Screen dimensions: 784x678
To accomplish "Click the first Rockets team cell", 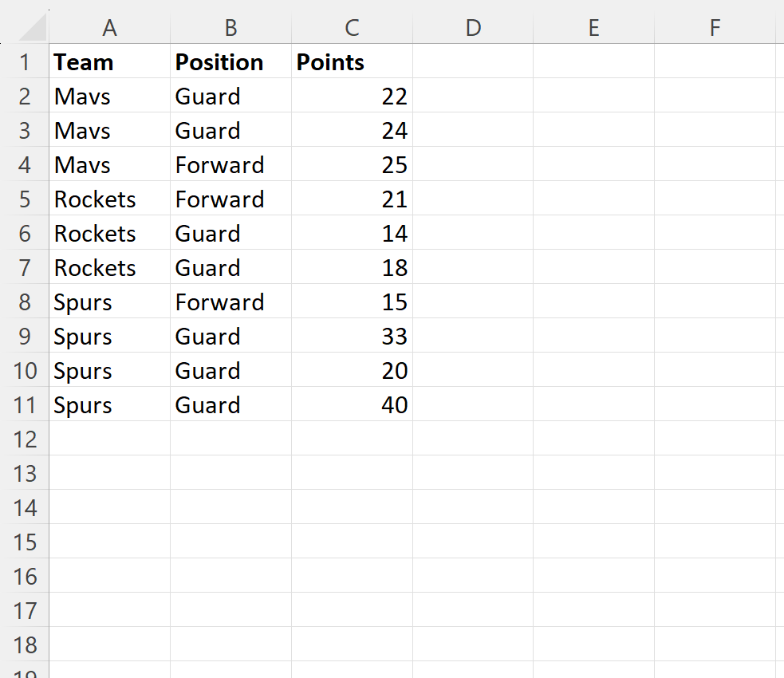I will [109, 199].
